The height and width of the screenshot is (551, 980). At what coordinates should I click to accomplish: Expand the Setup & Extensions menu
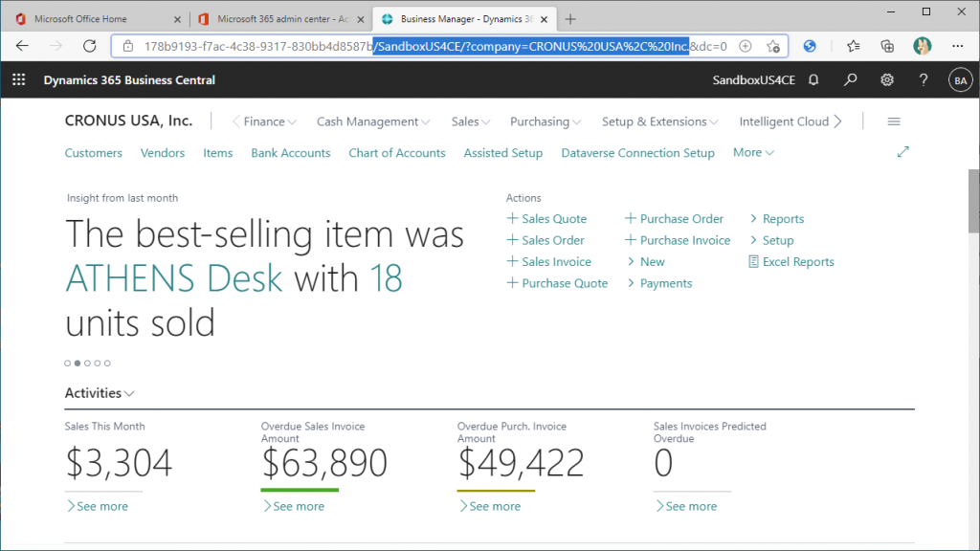pos(660,121)
